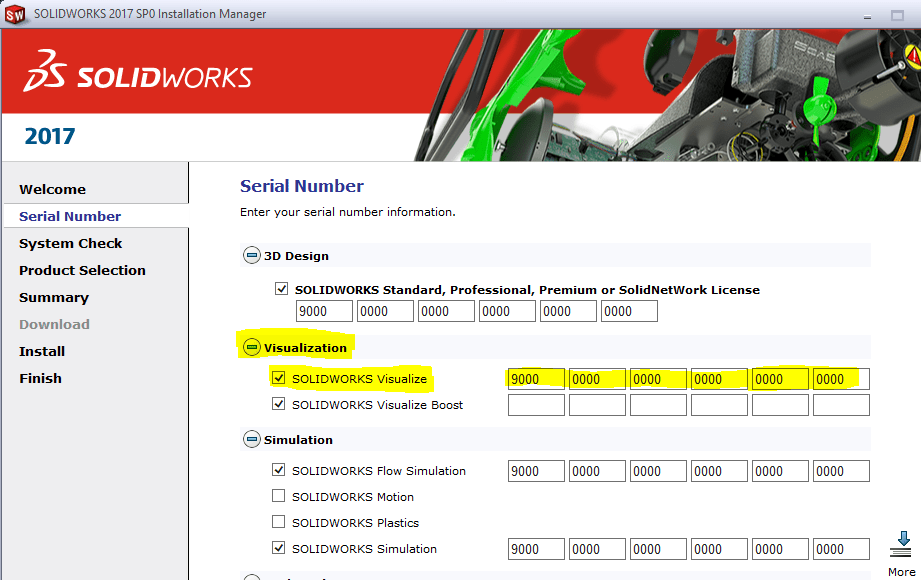Screen dimensions: 921x580
Task: Click the Install step in sidebar
Action: [42, 351]
